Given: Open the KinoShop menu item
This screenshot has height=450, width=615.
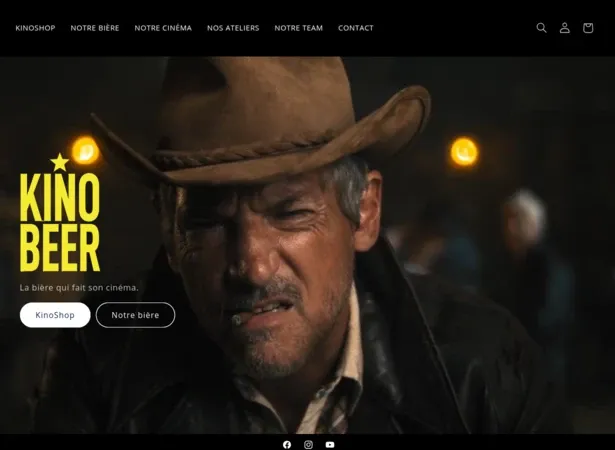Looking at the screenshot, I should (35, 28).
